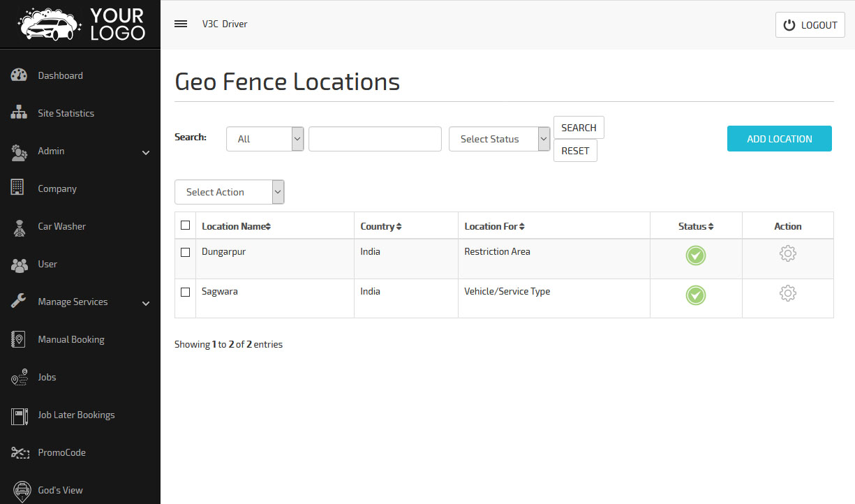Click the Dashboard gauge icon

[x=19, y=75]
